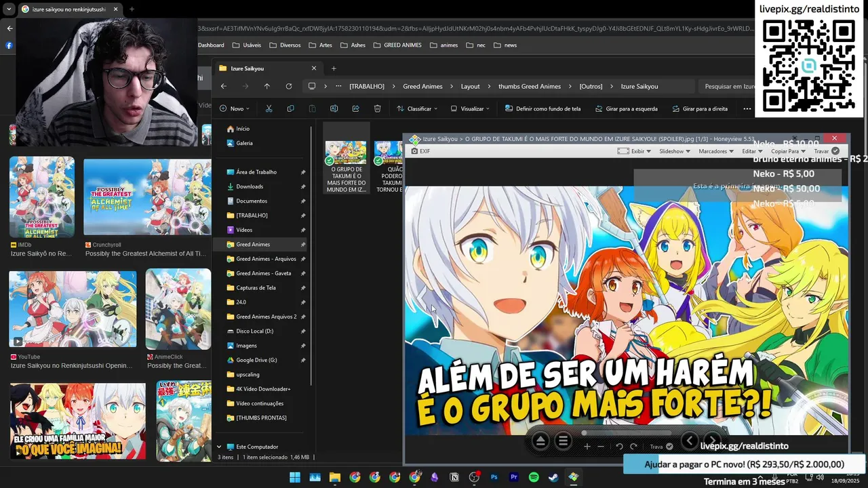The height and width of the screenshot is (488, 868).
Task: Navigate to [TRABALHO] in breadcrumb path
Action: tap(367, 86)
